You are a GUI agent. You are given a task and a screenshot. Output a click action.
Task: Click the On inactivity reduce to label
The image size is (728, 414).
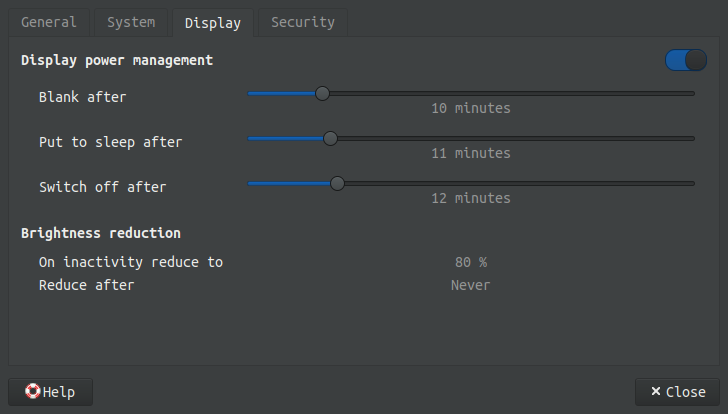point(131,262)
